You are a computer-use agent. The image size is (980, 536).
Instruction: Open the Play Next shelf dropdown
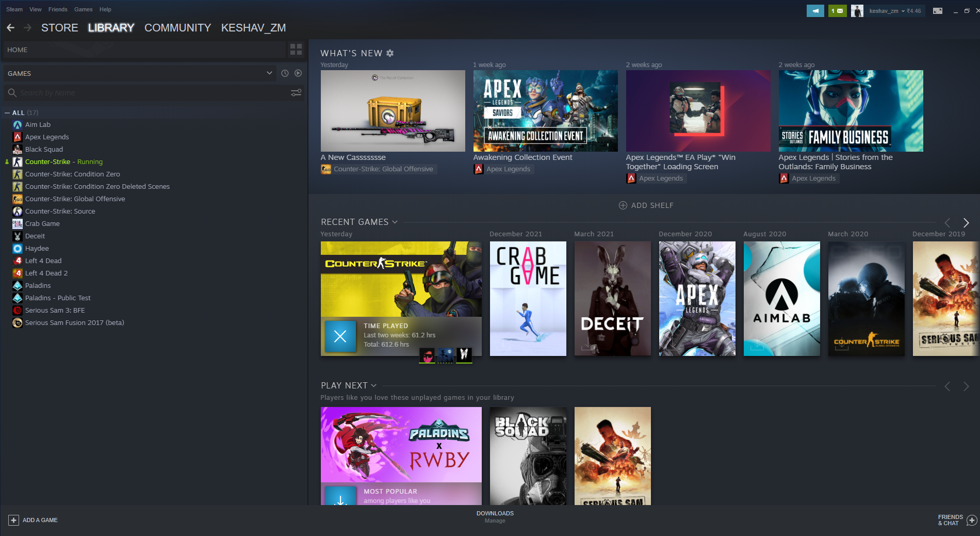tap(374, 385)
